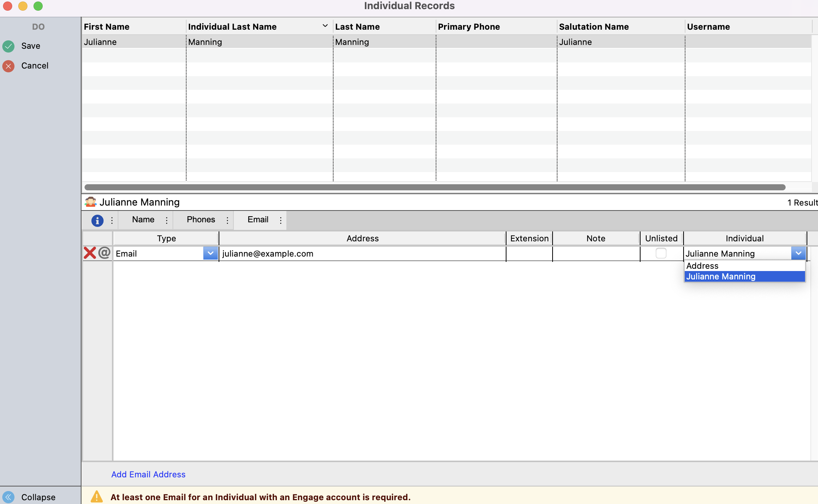
Task: Click the Add Email Address link
Action: point(148,474)
